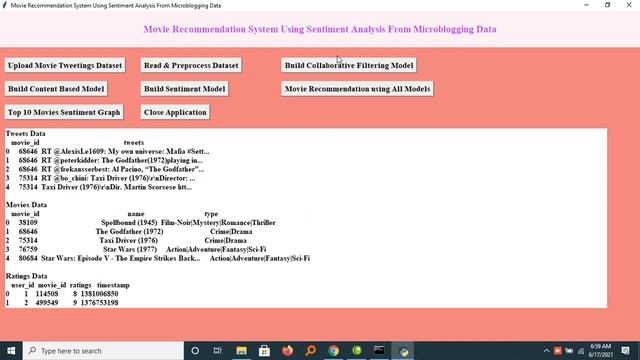Screen dimensions: 640x360
Task: Click the 'tweets' column header
Action: tap(134, 142)
